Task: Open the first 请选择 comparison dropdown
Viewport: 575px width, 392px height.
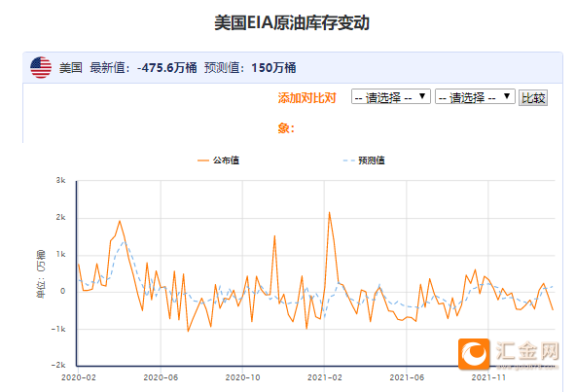Action: pyautogui.click(x=390, y=97)
